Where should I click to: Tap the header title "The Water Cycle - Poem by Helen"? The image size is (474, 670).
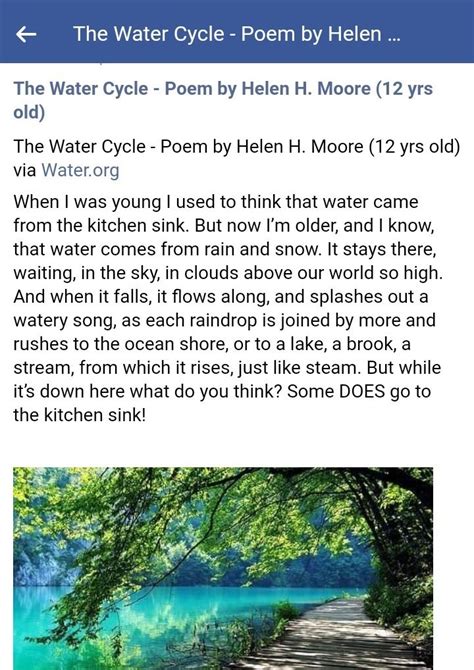tap(227, 34)
